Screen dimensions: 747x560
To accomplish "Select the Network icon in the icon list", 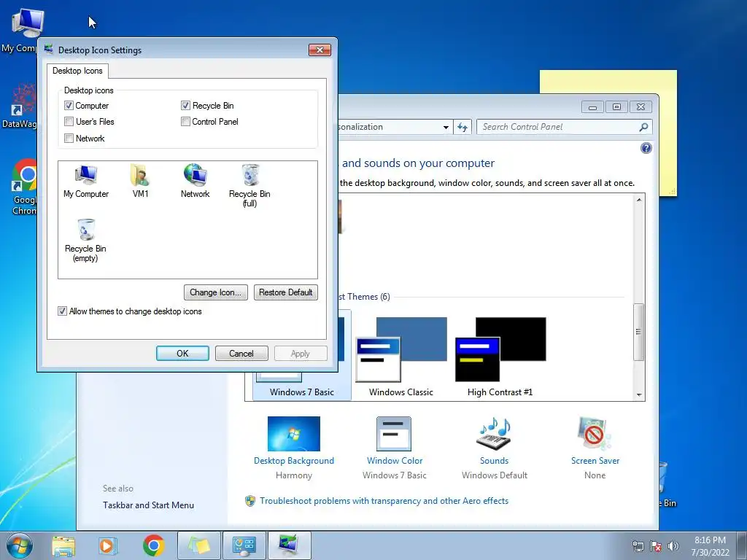I will pos(196,182).
